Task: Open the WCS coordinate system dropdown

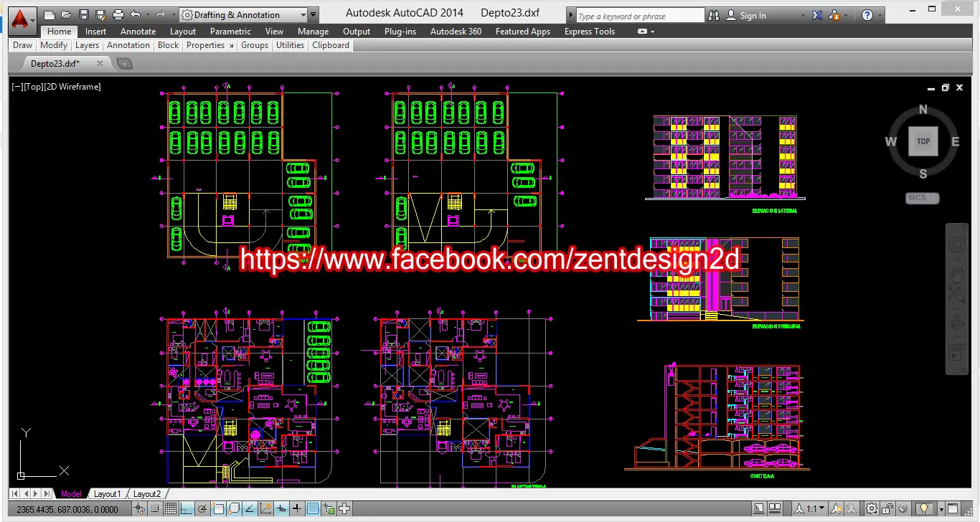Action: pos(923,198)
